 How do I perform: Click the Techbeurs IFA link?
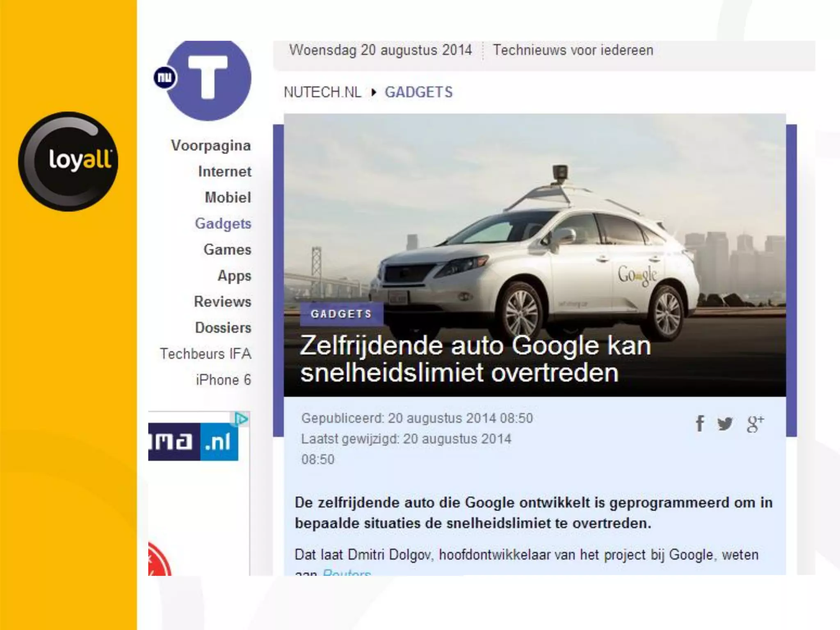(205, 354)
